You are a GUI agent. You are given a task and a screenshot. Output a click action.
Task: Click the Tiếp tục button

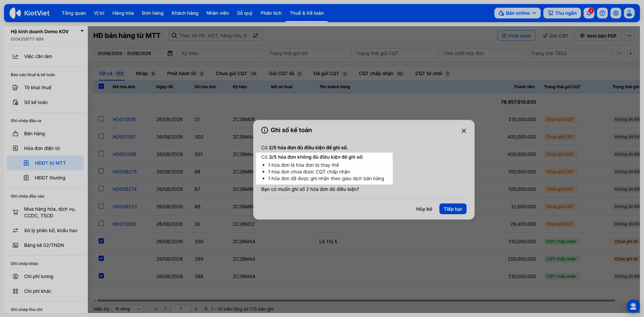click(453, 209)
